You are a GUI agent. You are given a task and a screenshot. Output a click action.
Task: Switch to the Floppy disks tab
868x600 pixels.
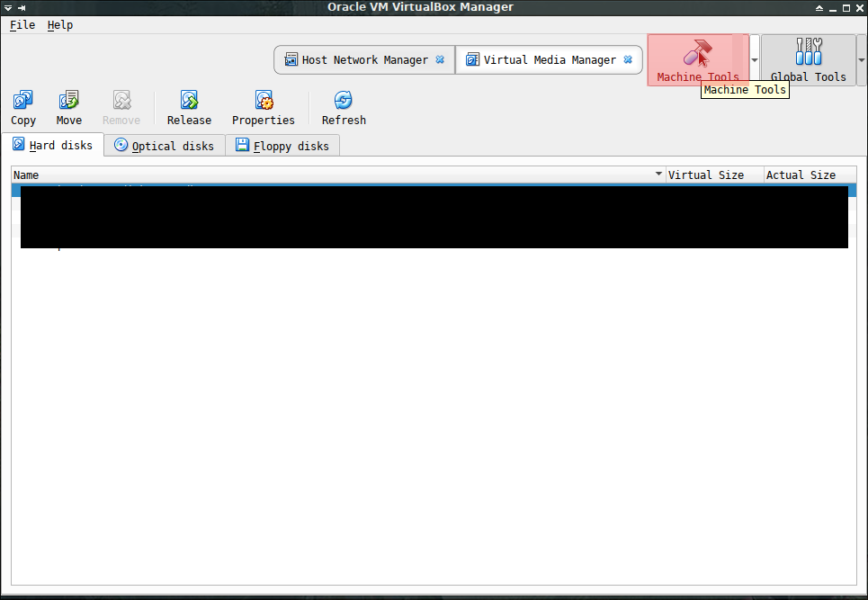click(282, 146)
